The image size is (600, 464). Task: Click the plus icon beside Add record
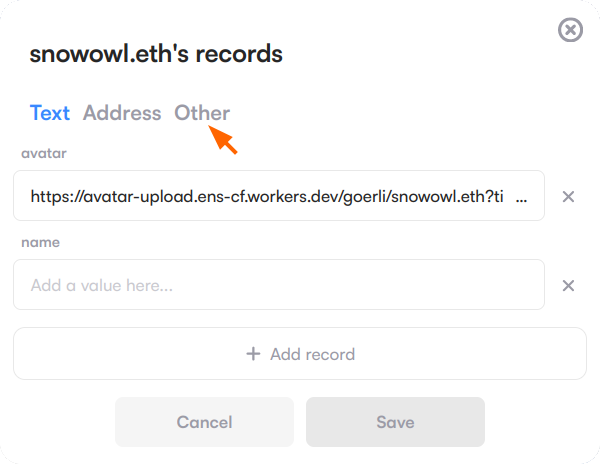253,354
